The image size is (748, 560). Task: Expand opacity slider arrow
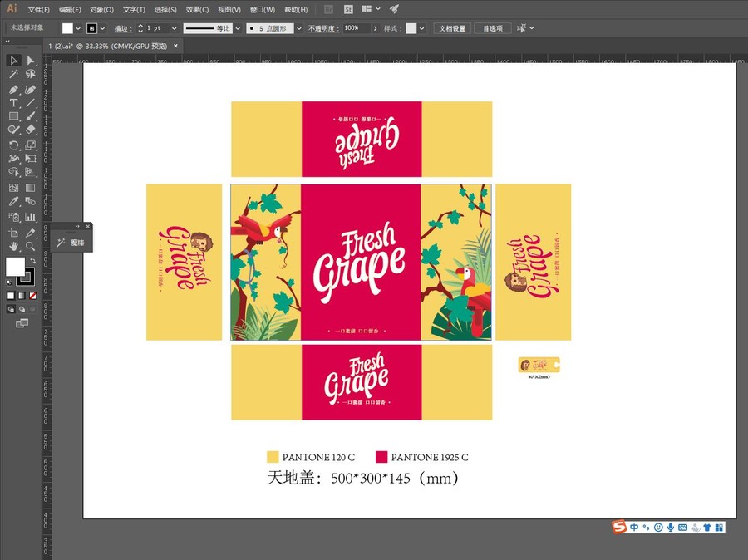376,28
